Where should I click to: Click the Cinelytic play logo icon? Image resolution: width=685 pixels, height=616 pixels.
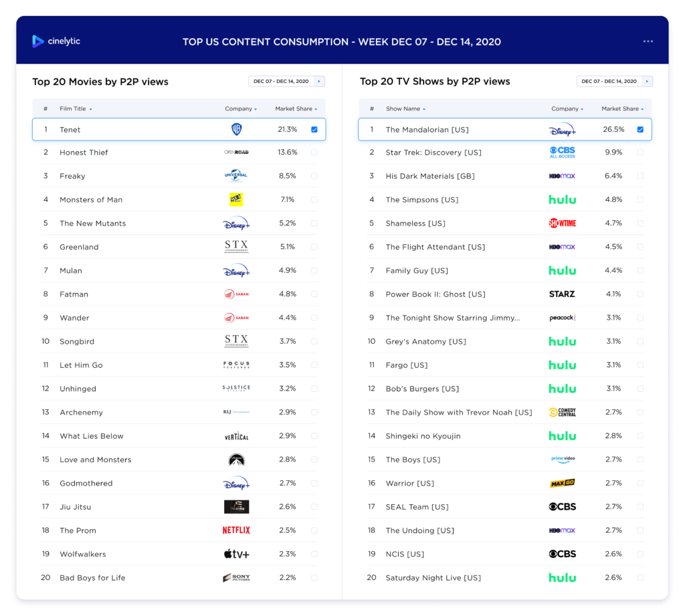38,41
